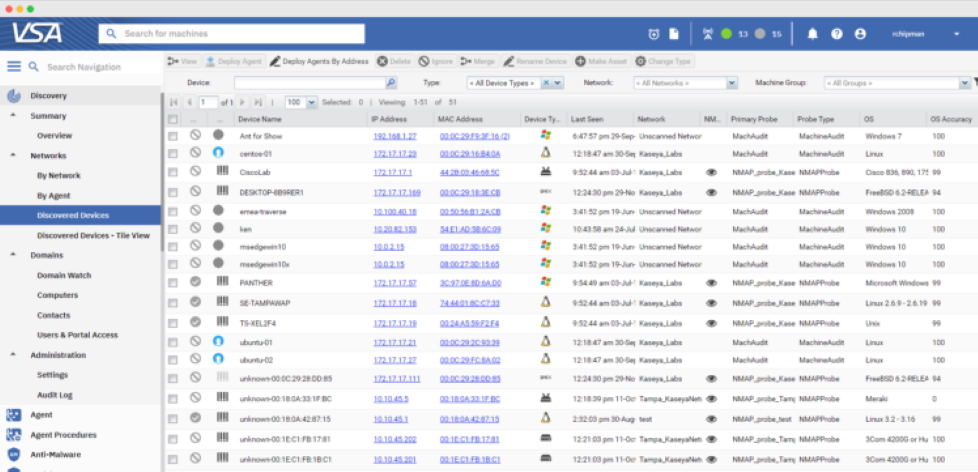Open IP address link 192.168.1.27

[396, 135]
